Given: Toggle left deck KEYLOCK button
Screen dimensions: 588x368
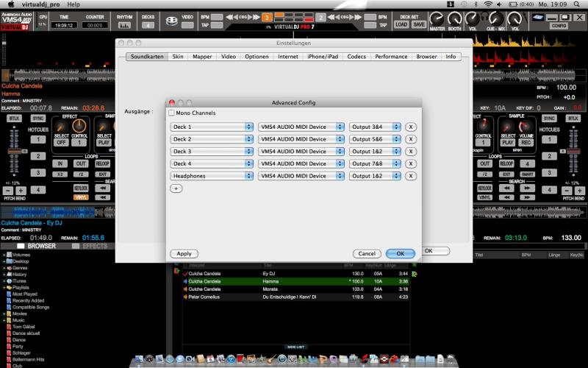Looking at the screenshot, I should click(81, 188).
